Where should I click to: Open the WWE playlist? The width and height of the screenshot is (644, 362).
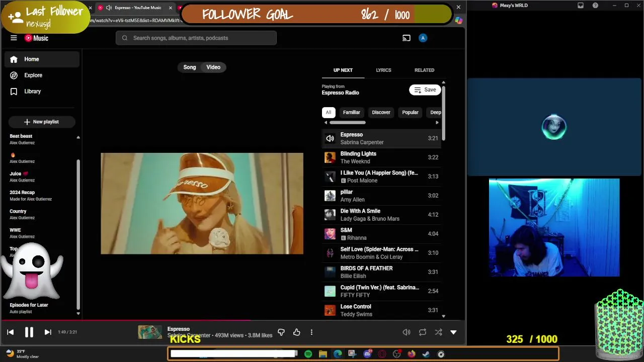(40, 233)
